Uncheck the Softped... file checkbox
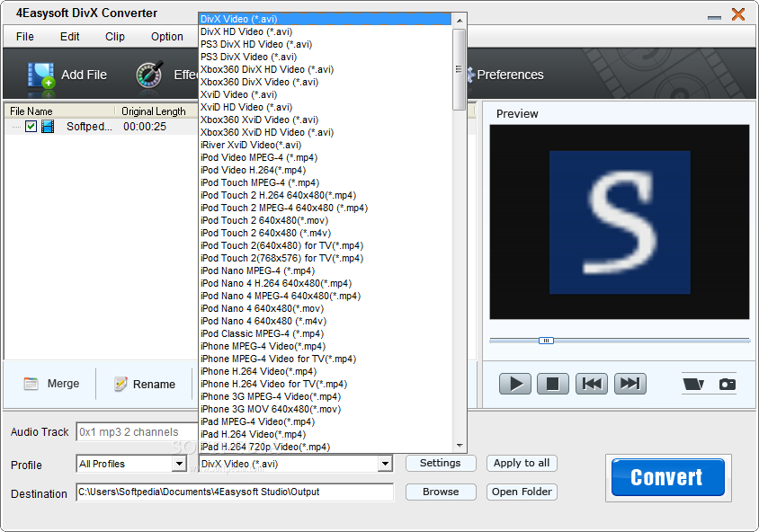759x532 pixels. tap(31, 127)
